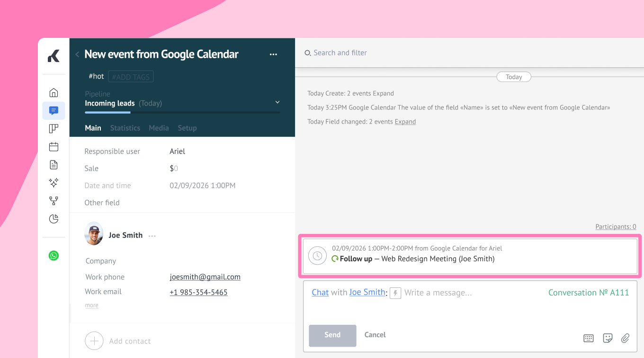The image size is (644, 358).
Task: Open the Calendar icon in sidebar
Action: click(x=54, y=147)
